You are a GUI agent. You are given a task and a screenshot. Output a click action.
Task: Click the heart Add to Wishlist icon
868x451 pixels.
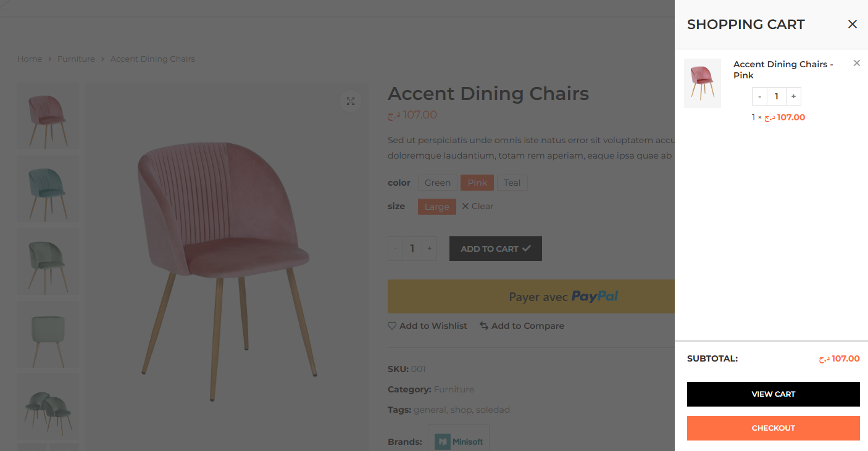point(392,326)
